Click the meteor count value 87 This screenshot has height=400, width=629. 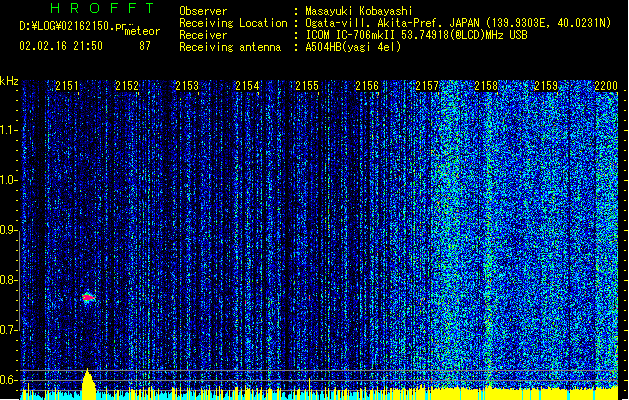point(145,46)
